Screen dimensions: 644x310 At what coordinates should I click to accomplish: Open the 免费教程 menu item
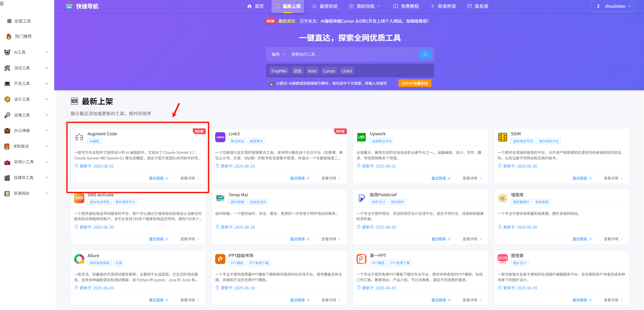coord(406,6)
